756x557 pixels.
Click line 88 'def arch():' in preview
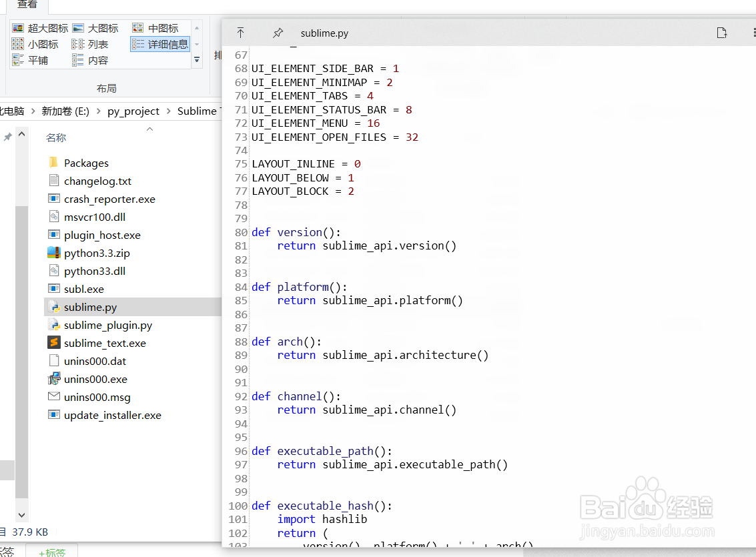coord(286,342)
